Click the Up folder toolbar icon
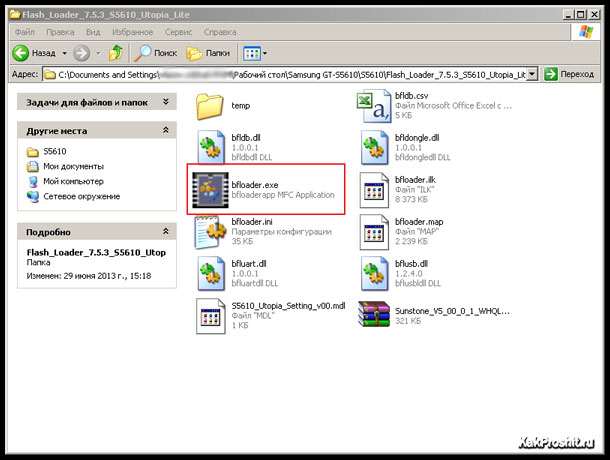The height and width of the screenshot is (460, 610). click(117, 52)
